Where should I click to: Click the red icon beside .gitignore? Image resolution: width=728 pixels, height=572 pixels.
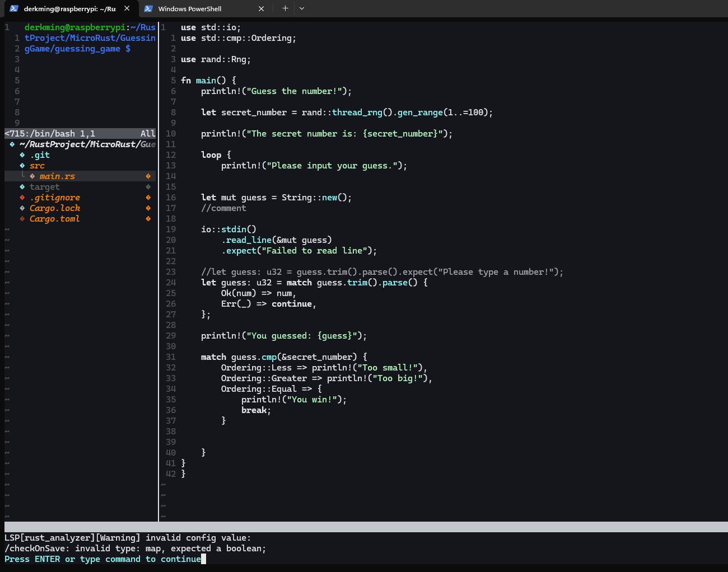coord(22,198)
